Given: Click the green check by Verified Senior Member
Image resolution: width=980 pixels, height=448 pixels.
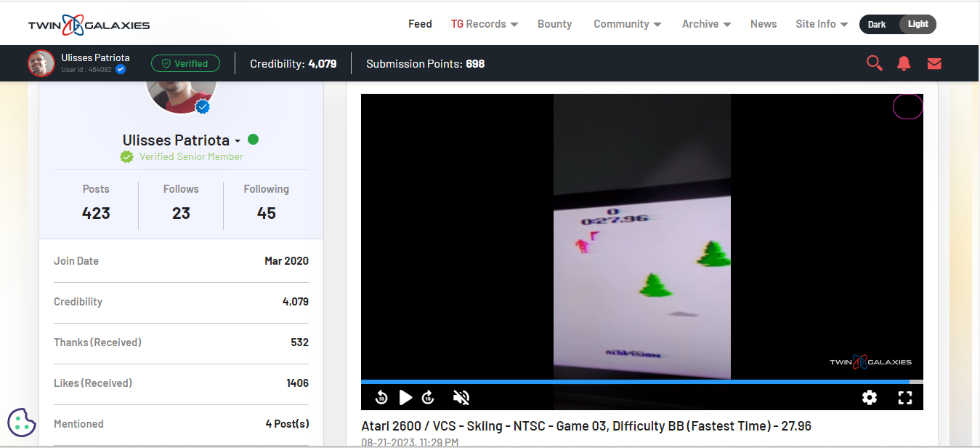Looking at the screenshot, I should (127, 156).
